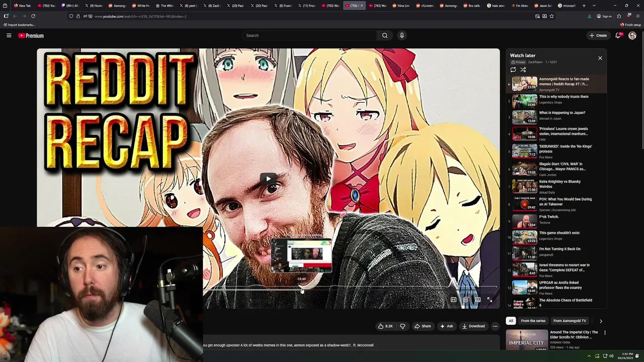The width and height of the screenshot is (644, 362).
Task: Share this video
Action: point(423,326)
